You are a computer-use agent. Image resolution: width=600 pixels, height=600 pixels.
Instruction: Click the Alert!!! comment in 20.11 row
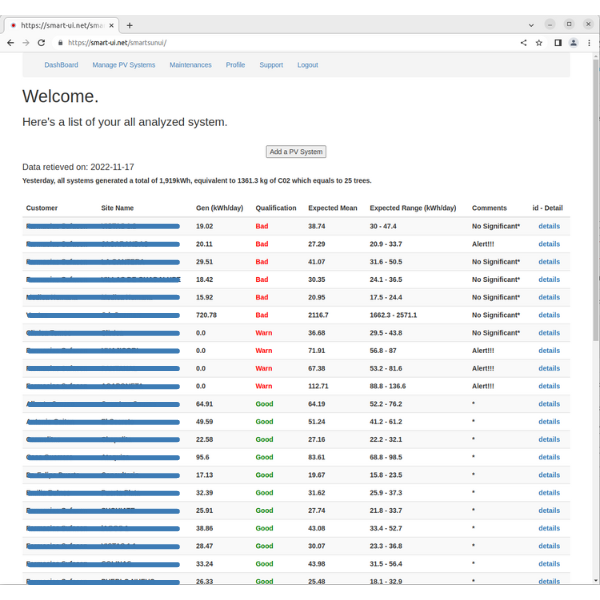[483, 244]
